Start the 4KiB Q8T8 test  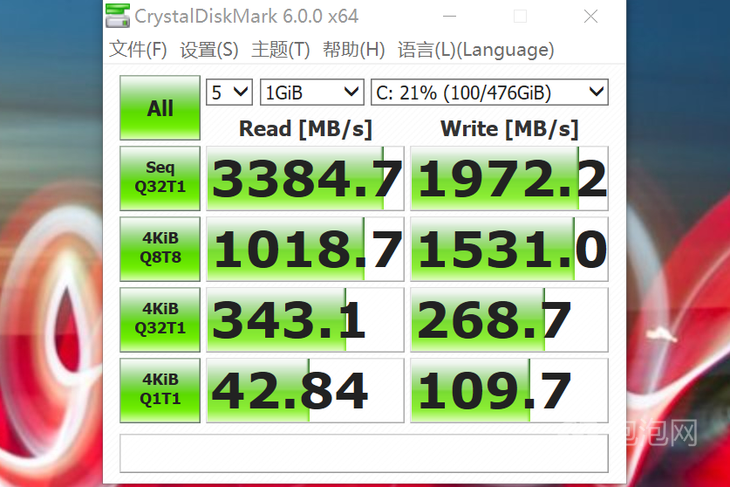click(x=160, y=249)
